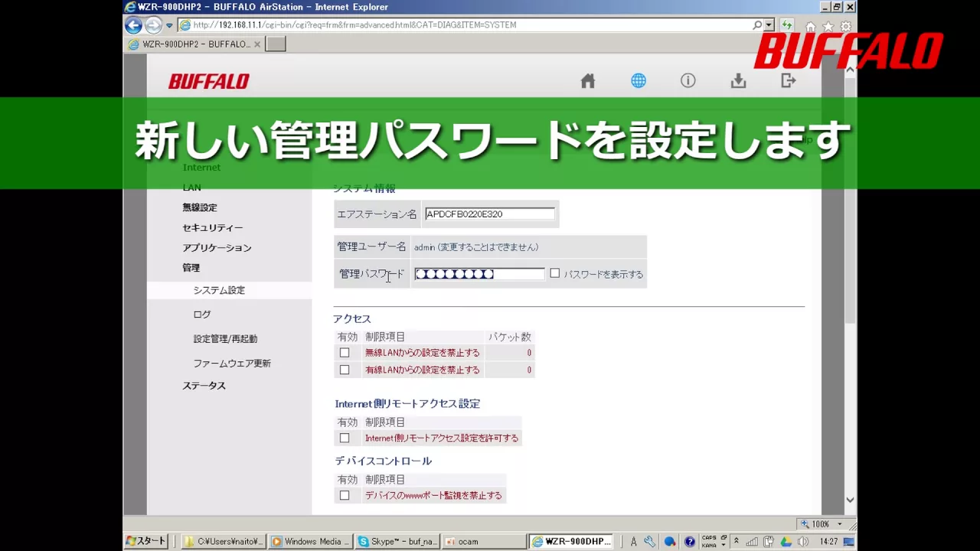
Task: Open the zoom level 100% dropdown
Action: click(x=840, y=524)
